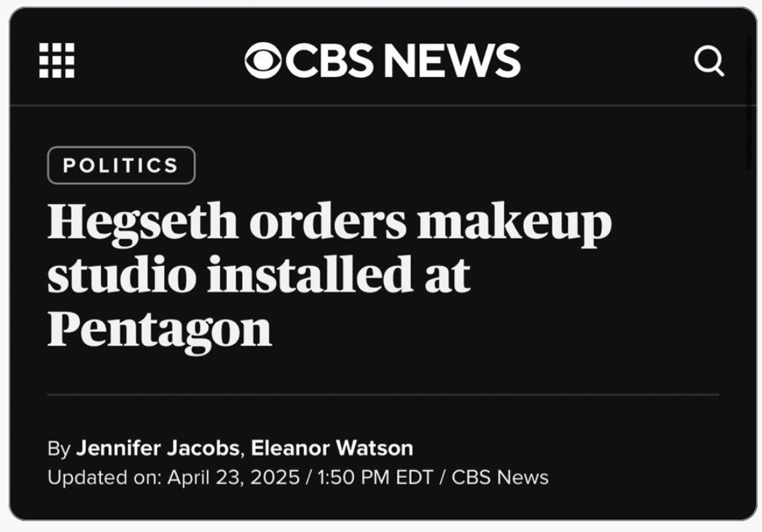Click the 1:50 PM EDT time text
The height and width of the screenshot is (532, 762).
pyautogui.click(x=375, y=477)
